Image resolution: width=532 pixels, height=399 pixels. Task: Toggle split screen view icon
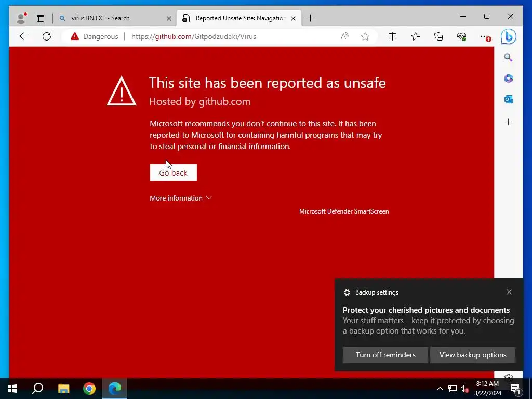[392, 36]
